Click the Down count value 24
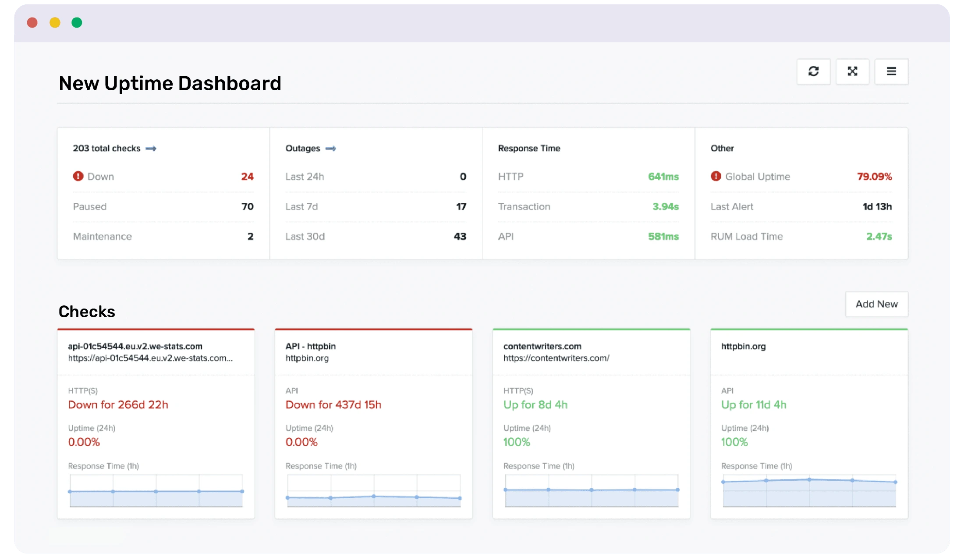 247,177
